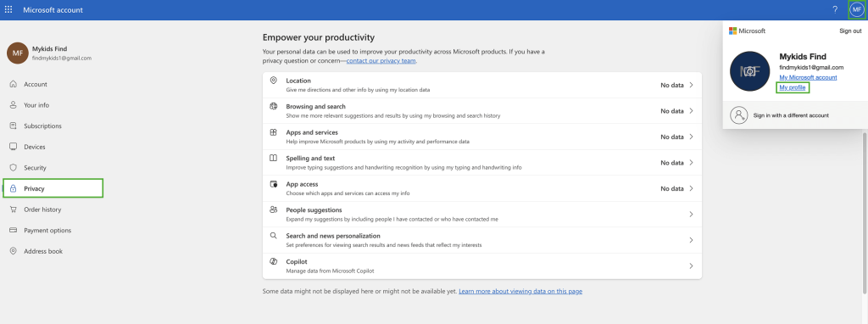The height and width of the screenshot is (324, 868).
Task: Click the Copilot icon in the list
Action: pos(273,261)
